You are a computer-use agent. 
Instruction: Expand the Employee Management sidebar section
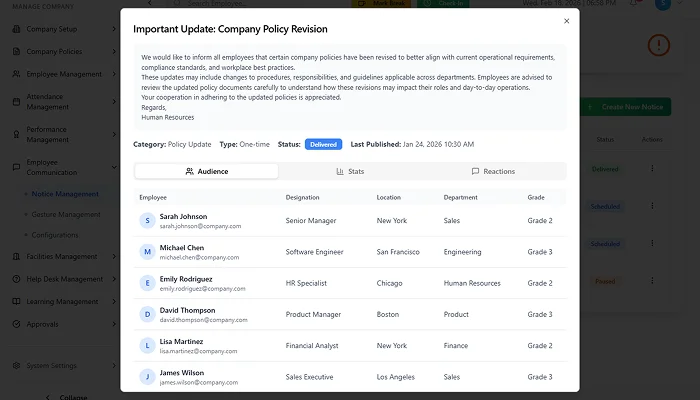(x=115, y=74)
